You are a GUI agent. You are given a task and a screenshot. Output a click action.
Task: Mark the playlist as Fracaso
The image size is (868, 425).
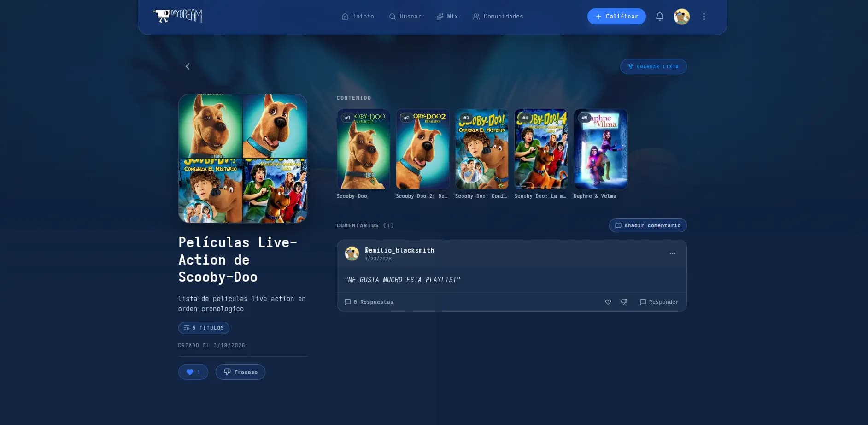tap(240, 372)
